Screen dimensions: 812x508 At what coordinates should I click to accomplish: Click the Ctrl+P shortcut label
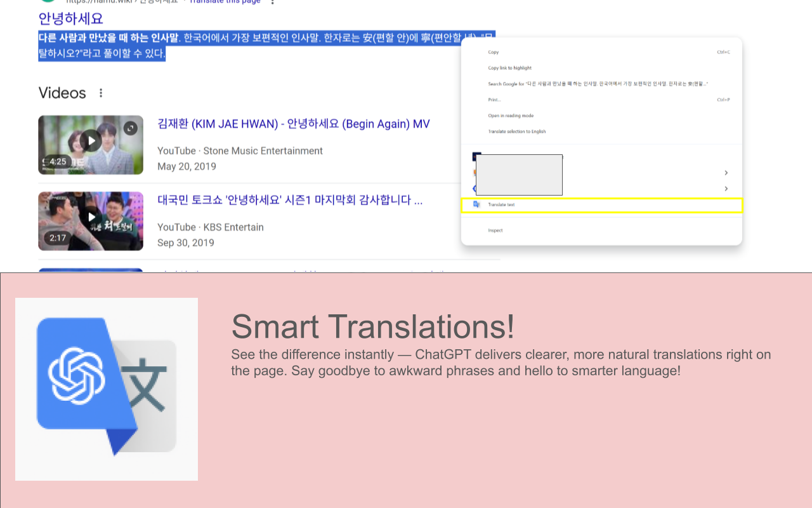click(723, 100)
